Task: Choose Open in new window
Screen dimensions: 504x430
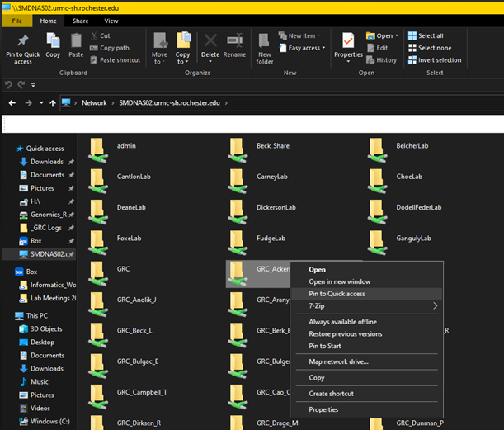Action: tap(366, 281)
